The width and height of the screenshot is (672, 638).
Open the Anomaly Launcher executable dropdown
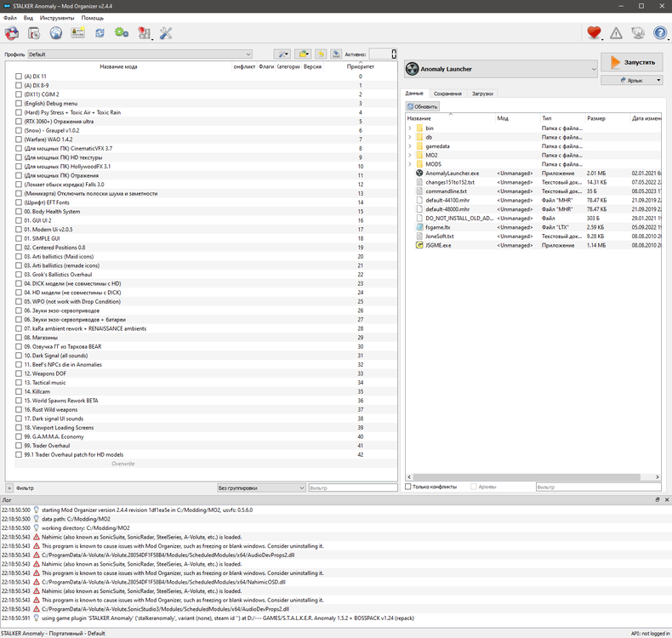pyautogui.click(x=500, y=69)
